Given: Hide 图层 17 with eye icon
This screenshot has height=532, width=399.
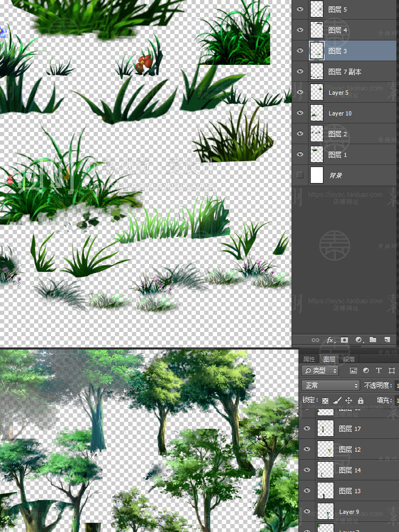Looking at the screenshot, I should click(x=307, y=428).
